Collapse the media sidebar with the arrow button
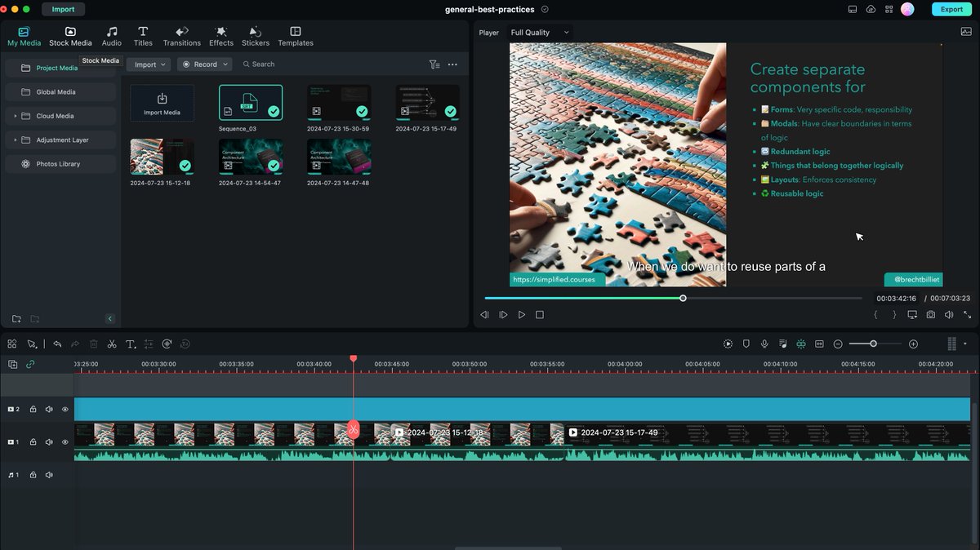 110,319
